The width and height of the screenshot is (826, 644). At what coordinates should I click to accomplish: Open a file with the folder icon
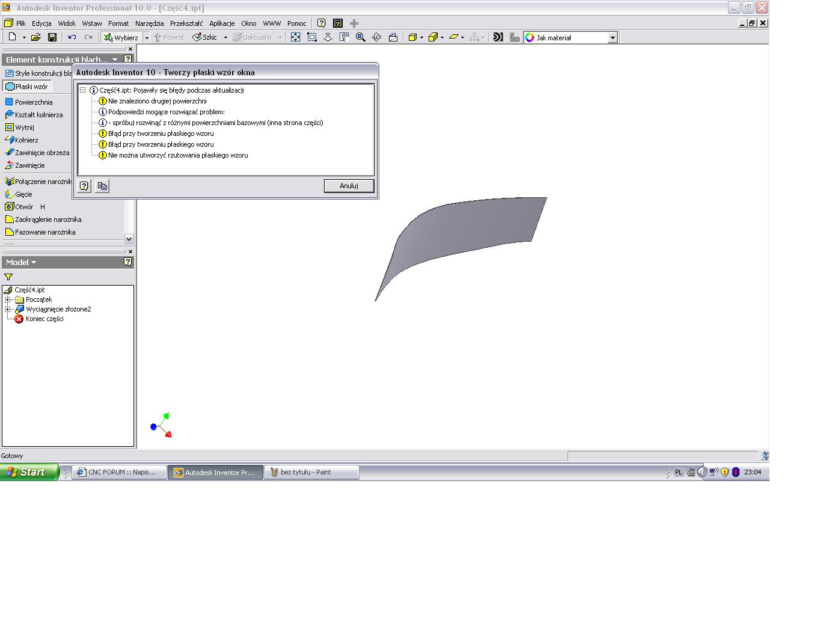[36, 37]
